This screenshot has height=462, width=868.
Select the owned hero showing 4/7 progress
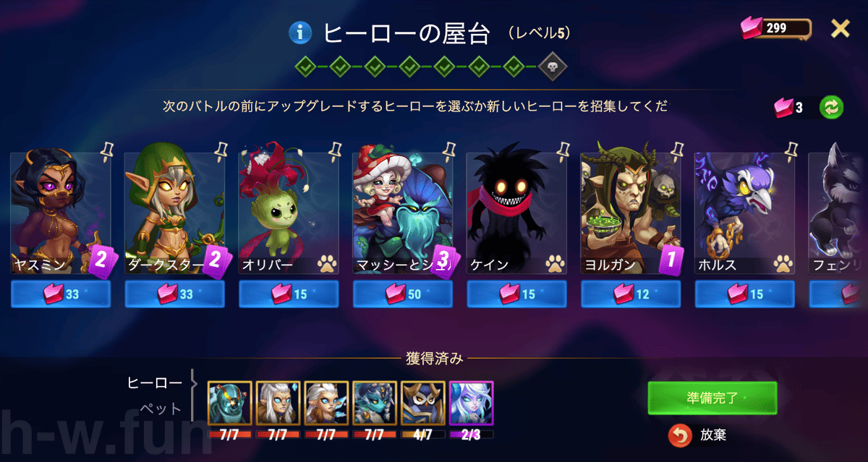[422, 403]
